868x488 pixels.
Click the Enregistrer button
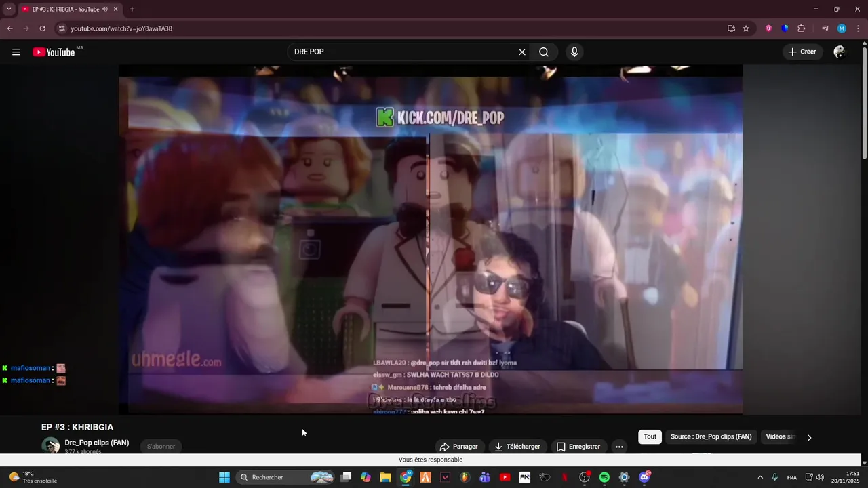click(x=578, y=447)
